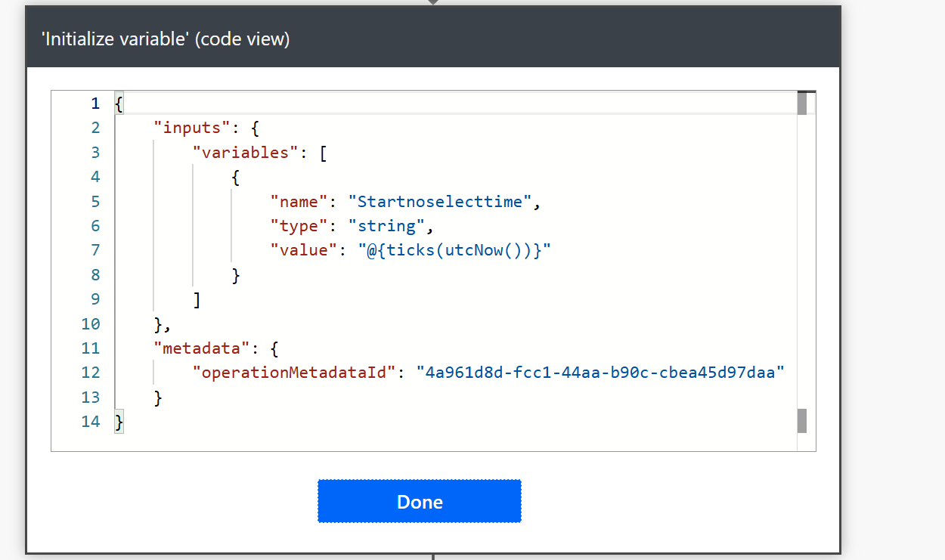Click the closing bracket on line 9
945x560 pixels.
click(x=197, y=299)
